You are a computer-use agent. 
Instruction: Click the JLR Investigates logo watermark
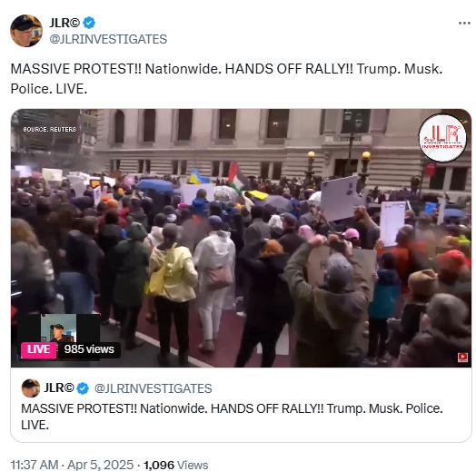tap(442, 138)
